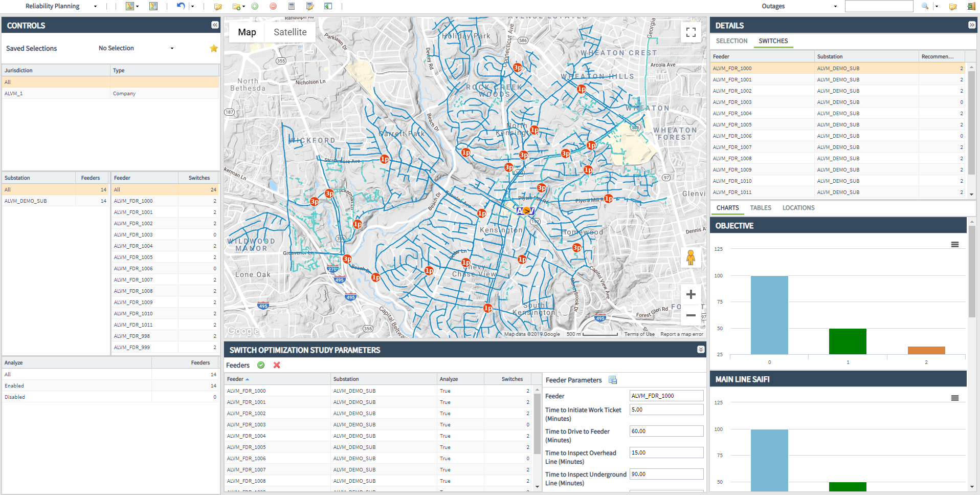Image resolution: width=980 pixels, height=495 pixels.
Task: Click the feeder parameters table scrollbar
Action: [x=537, y=424]
